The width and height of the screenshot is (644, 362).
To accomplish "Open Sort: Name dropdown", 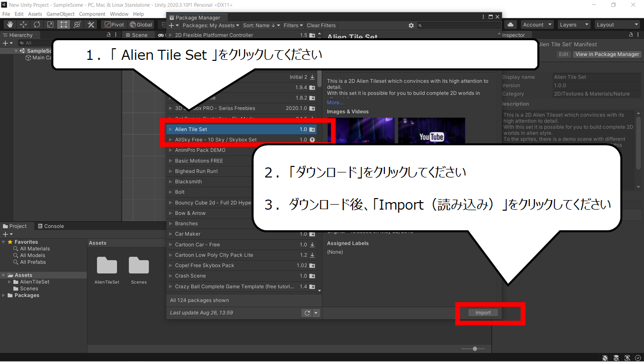I will [x=262, y=25].
